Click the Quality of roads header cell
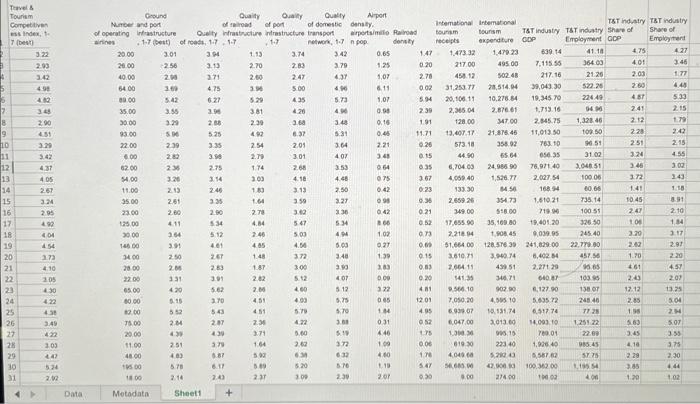700x404 pixels. 199,37
